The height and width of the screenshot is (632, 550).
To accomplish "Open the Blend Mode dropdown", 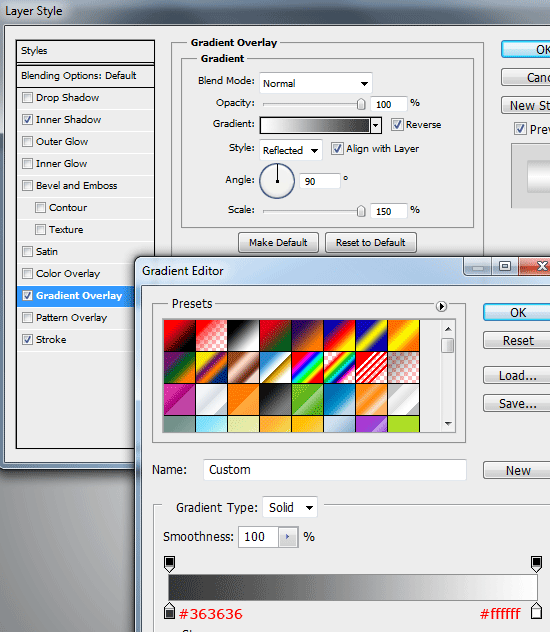I will (316, 83).
